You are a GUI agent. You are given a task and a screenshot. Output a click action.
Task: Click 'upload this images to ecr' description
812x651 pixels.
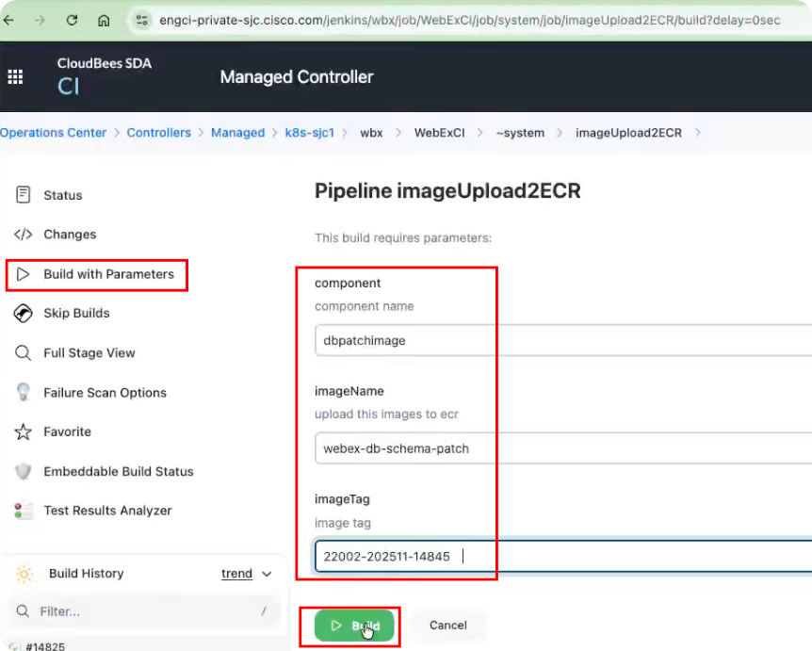[386, 415]
